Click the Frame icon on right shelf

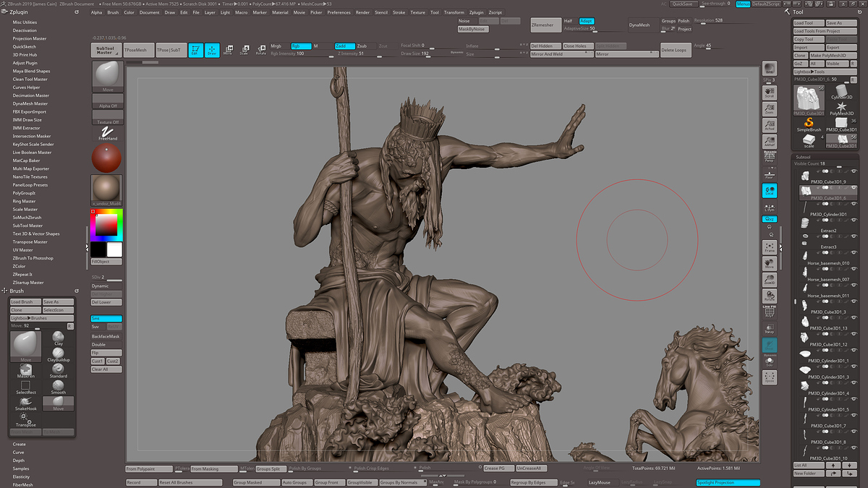click(770, 247)
